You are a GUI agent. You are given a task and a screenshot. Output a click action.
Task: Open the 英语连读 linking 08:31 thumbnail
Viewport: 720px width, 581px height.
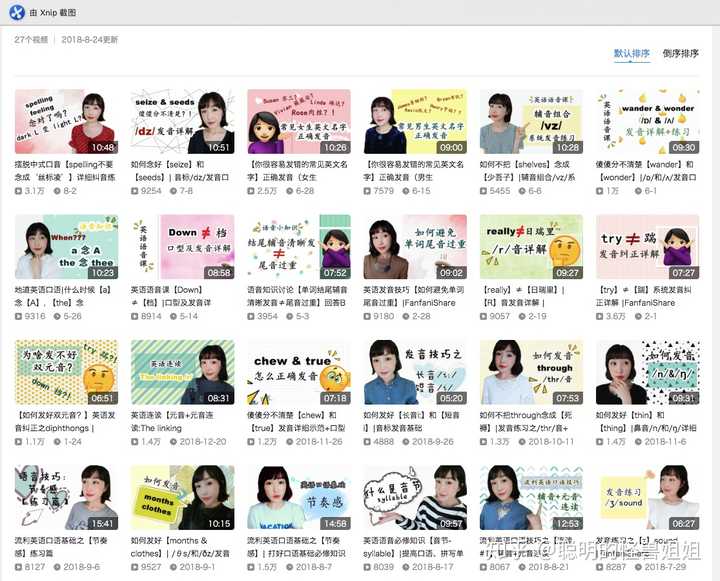(182, 372)
